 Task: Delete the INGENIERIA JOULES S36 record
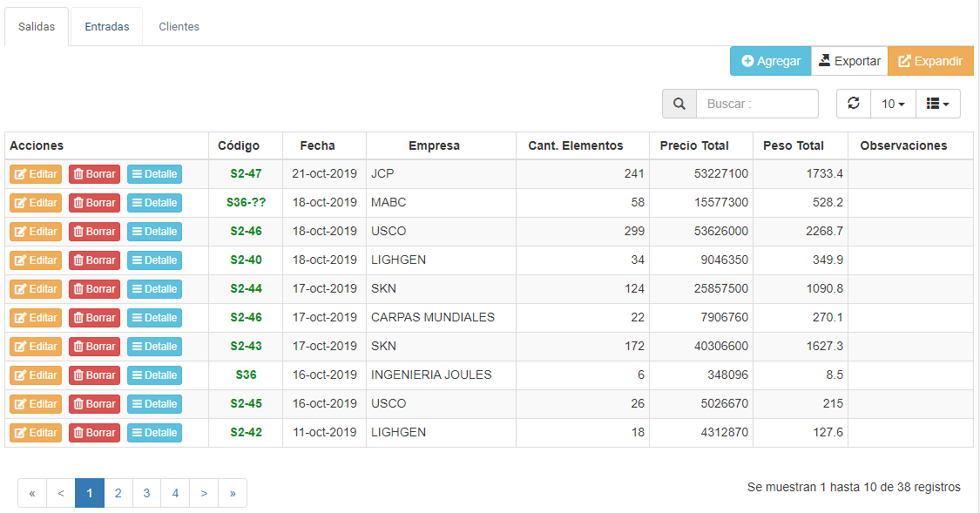pyautogui.click(x=94, y=375)
